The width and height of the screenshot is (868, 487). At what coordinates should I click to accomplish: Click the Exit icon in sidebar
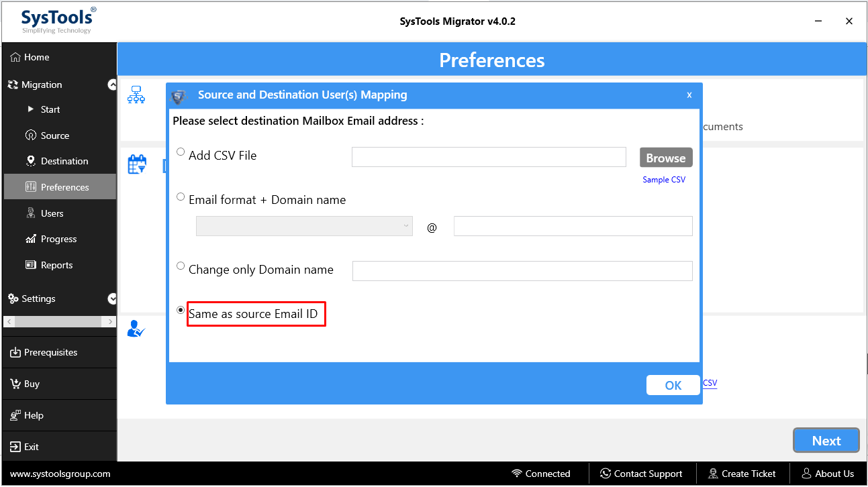tap(15, 447)
